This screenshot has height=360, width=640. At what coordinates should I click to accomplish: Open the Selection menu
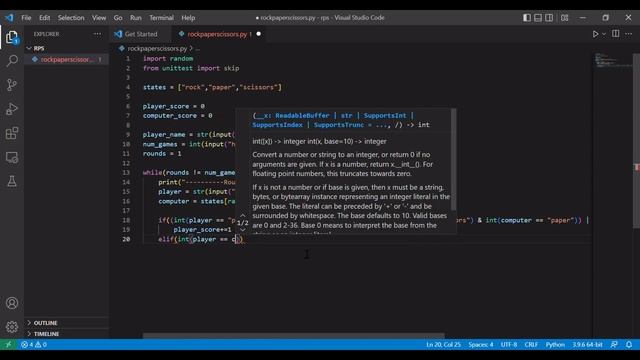[x=71, y=18]
